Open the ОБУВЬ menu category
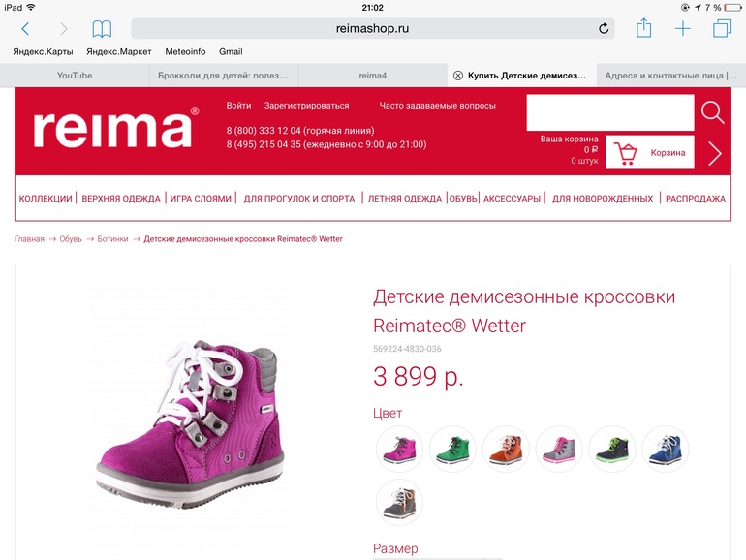The height and width of the screenshot is (560, 746). (x=463, y=198)
